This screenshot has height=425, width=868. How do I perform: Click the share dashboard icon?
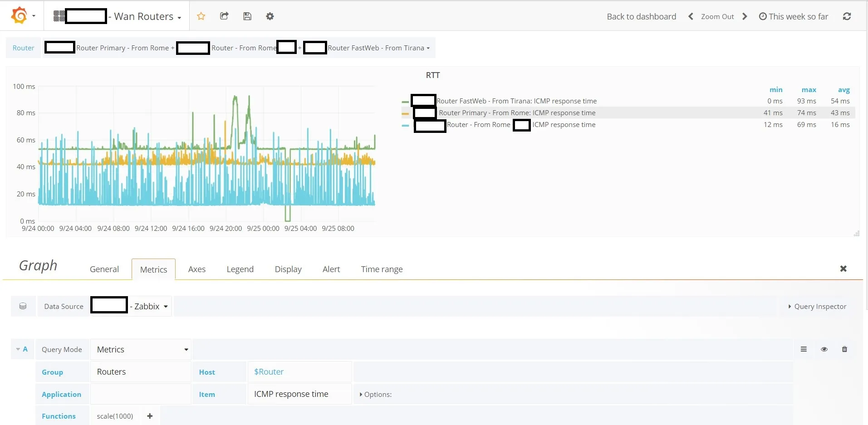(x=224, y=16)
